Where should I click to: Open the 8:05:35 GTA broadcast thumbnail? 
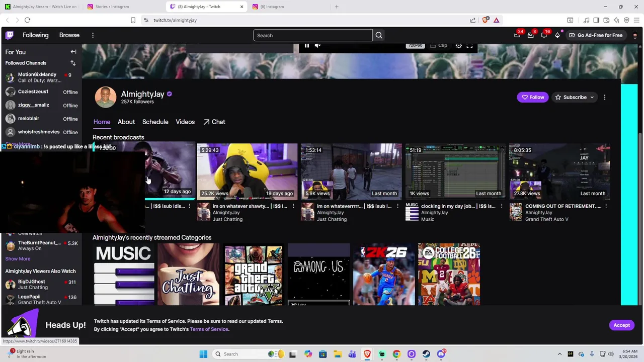[x=559, y=171]
